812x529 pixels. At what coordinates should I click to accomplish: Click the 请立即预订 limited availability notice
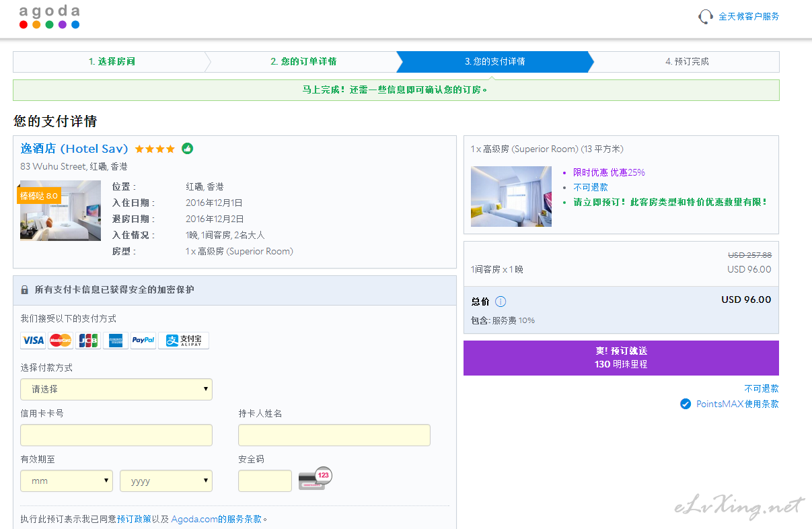click(x=670, y=202)
